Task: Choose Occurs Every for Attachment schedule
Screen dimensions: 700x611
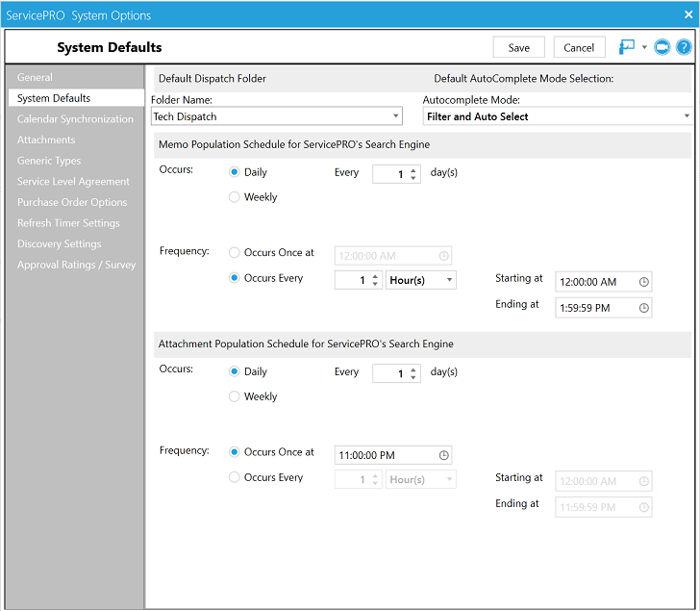Action: [234, 477]
